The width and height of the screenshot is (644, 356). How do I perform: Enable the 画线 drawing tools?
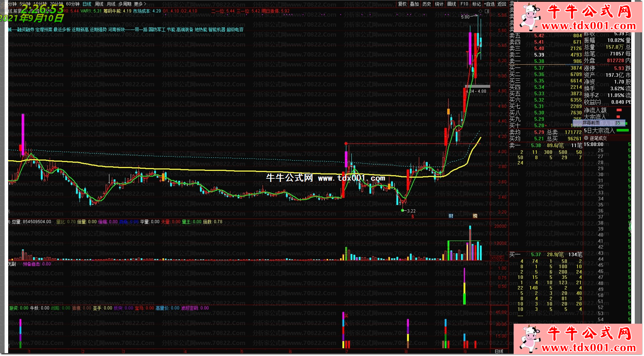click(451, 4)
